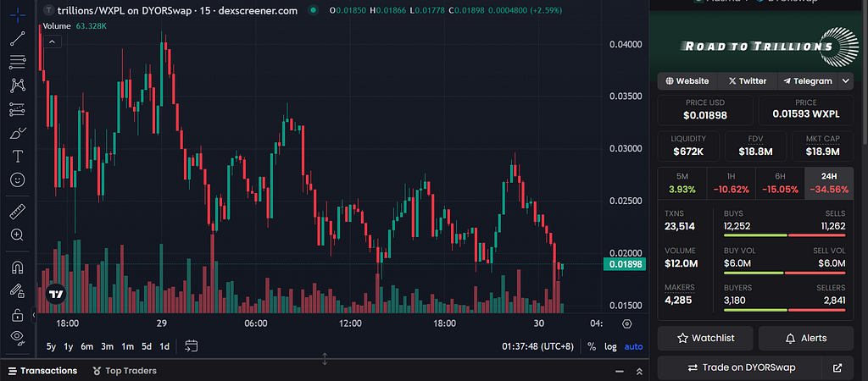Expand more social links chevron
Image resolution: width=868 pixels, height=381 pixels.
(846, 80)
